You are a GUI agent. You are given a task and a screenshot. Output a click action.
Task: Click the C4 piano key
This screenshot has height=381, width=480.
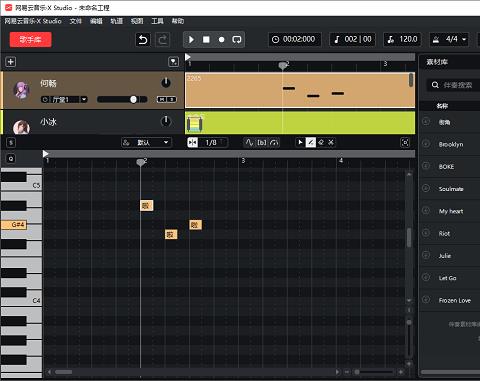(33, 301)
